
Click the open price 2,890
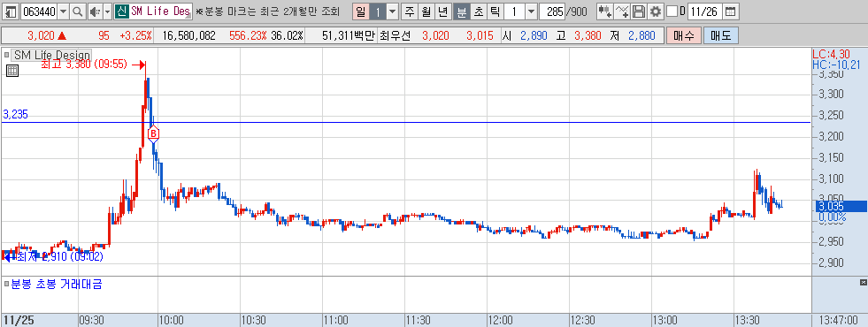tap(533, 36)
